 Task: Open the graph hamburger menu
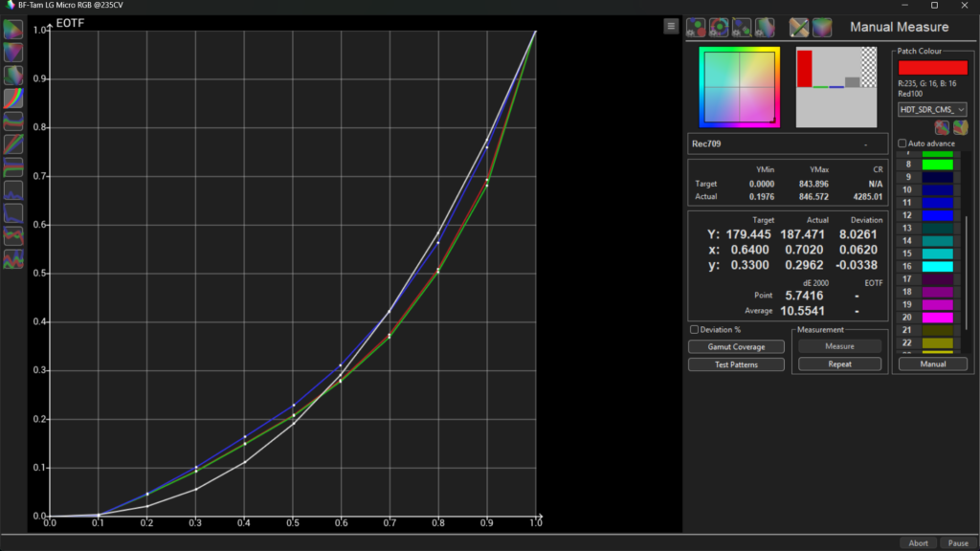point(671,26)
